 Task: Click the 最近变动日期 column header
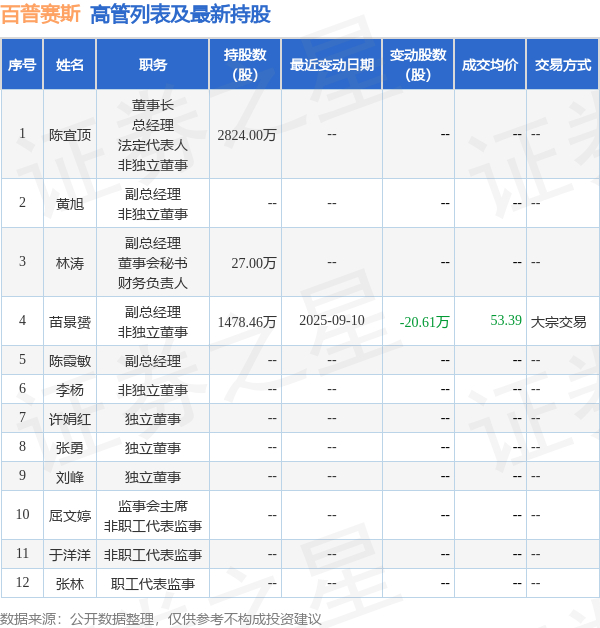tap(332, 64)
